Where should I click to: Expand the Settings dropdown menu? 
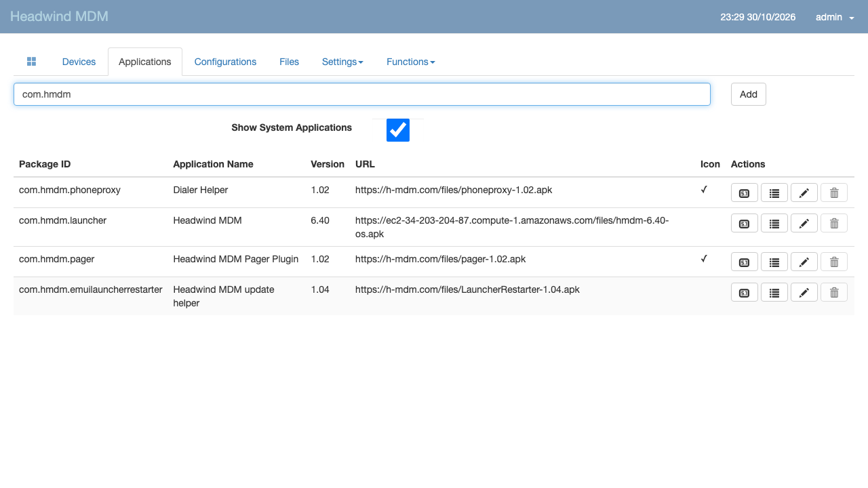(x=342, y=62)
